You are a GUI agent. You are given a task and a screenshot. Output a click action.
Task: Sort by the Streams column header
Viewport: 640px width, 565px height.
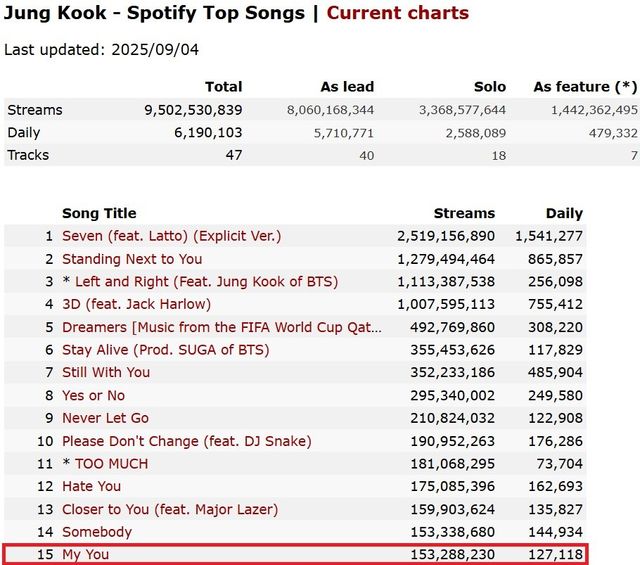pyautogui.click(x=464, y=213)
